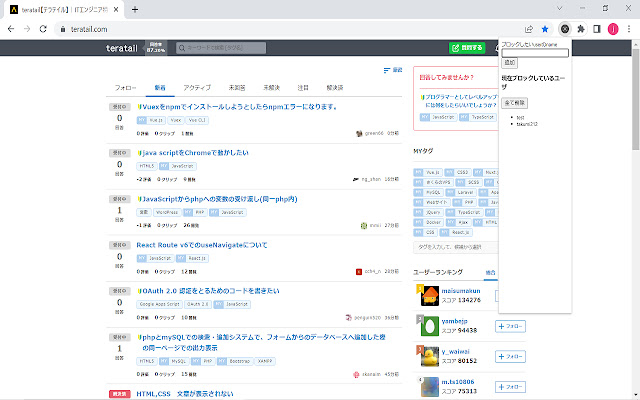Focus the block userName input field
640x400 pixels.
point(535,53)
